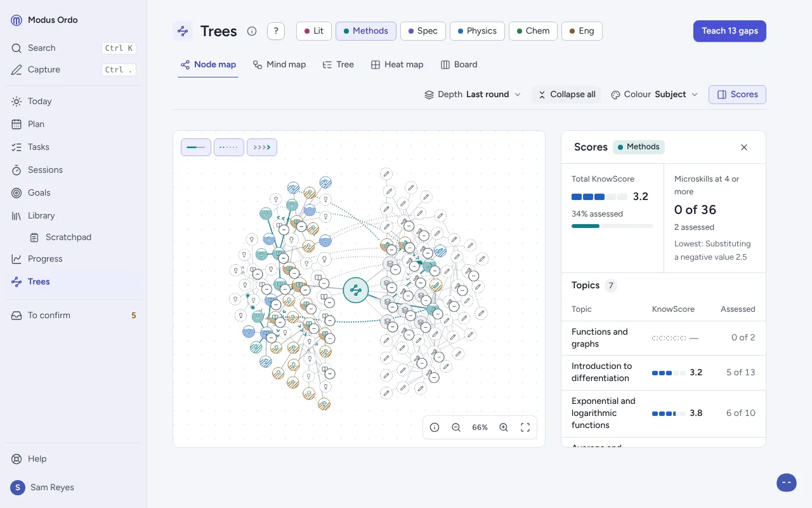
Task: Switch to the Board tab
Action: tap(459, 65)
